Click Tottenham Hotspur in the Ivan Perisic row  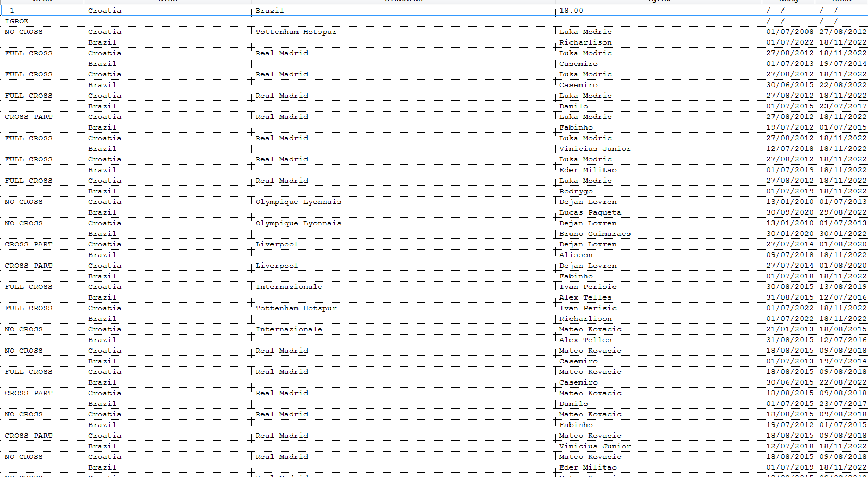coord(296,308)
